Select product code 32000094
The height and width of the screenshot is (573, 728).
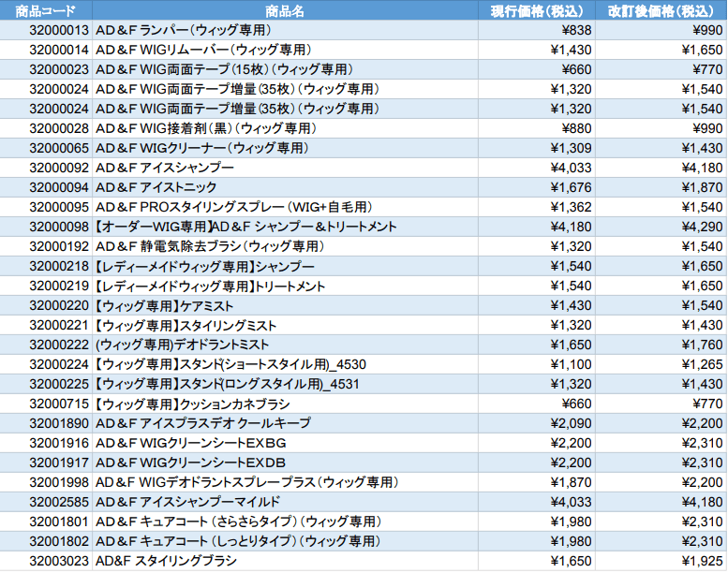click(46, 187)
